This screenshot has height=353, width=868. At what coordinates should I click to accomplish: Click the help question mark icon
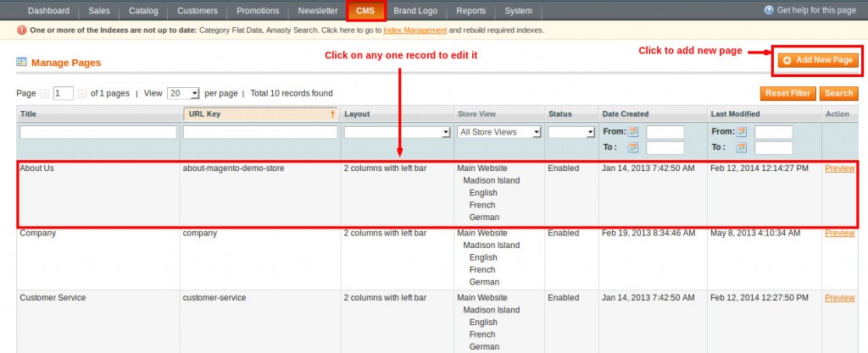pos(769,10)
